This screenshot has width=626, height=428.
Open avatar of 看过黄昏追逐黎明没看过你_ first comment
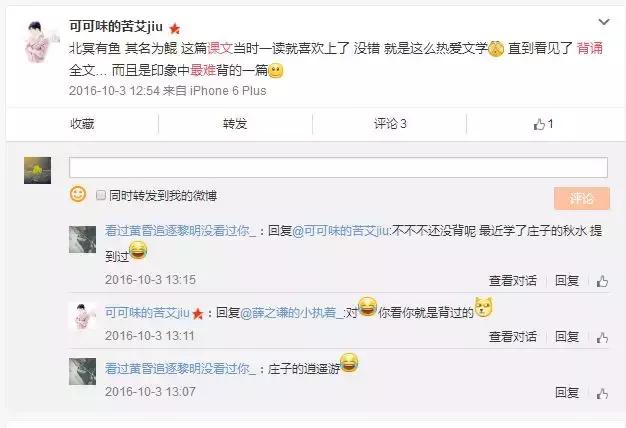(x=82, y=240)
